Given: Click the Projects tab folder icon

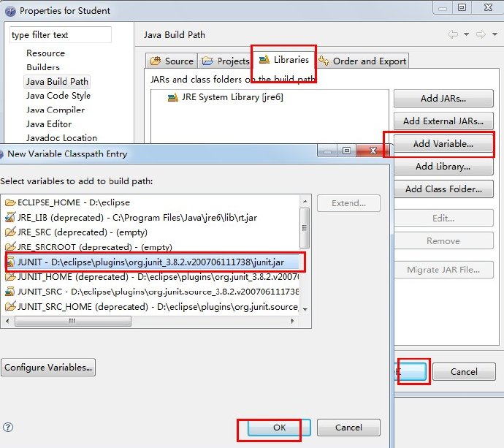Looking at the screenshot, I should [x=207, y=61].
